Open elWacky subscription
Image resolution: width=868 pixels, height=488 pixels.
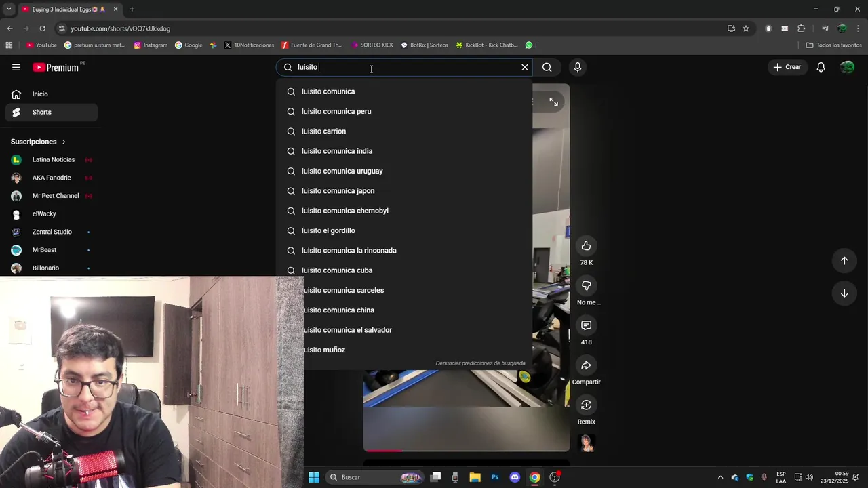(x=52, y=214)
